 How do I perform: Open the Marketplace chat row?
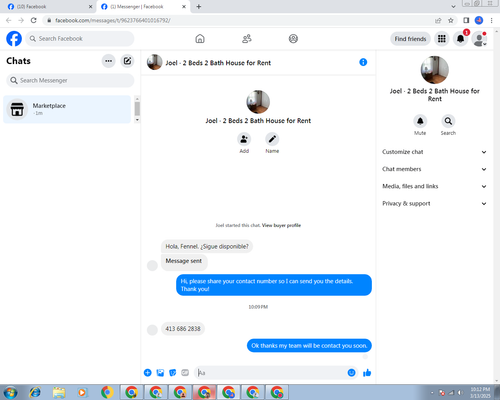tap(67, 109)
